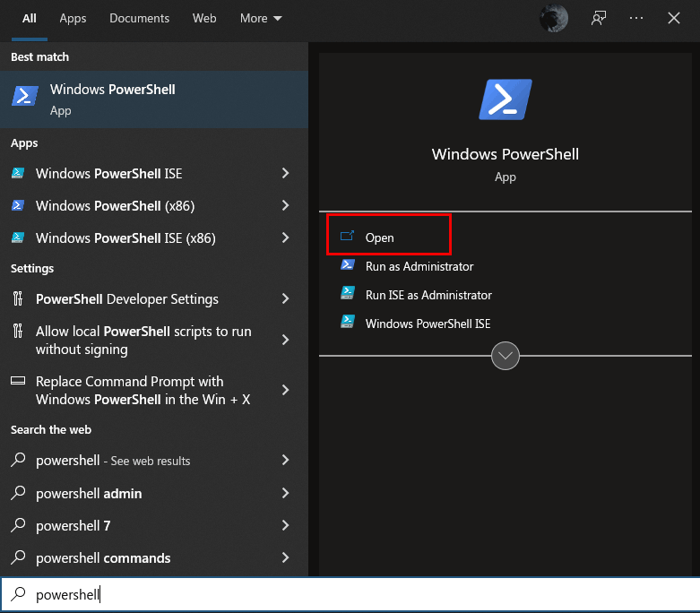Viewport: 700px width, 613px height.
Task: Show more actions with circular chevron
Action: coord(506,356)
